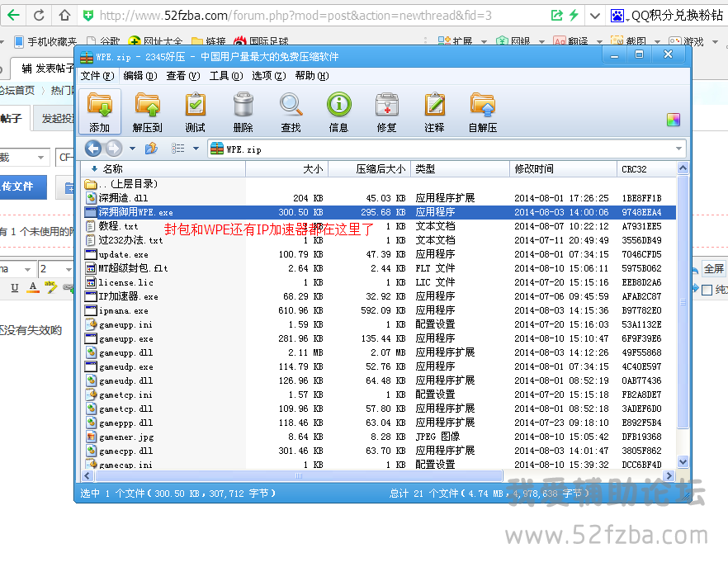Click 全屏 fullscreen button in forum editor
728x567 pixels.
714,268
